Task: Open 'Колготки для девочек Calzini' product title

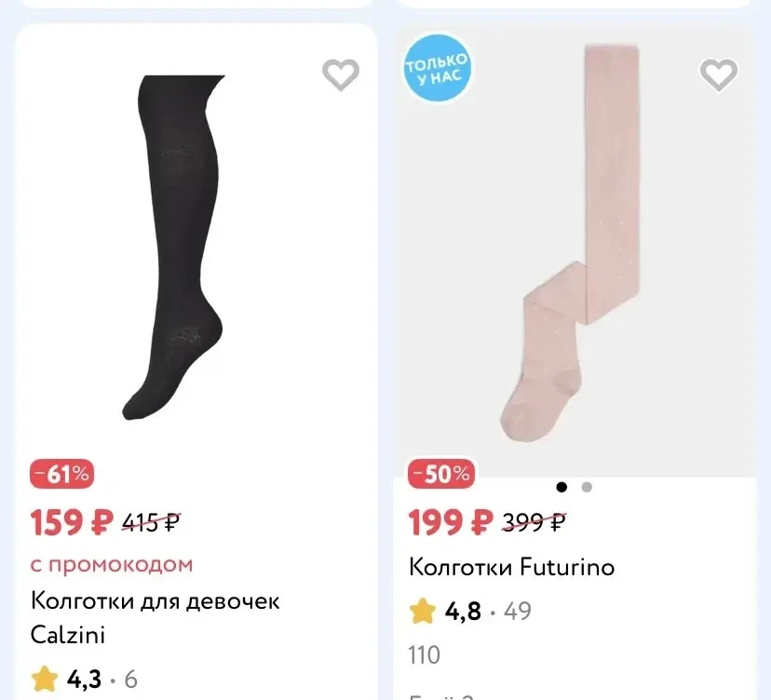Action: click(x=155, y=617)
